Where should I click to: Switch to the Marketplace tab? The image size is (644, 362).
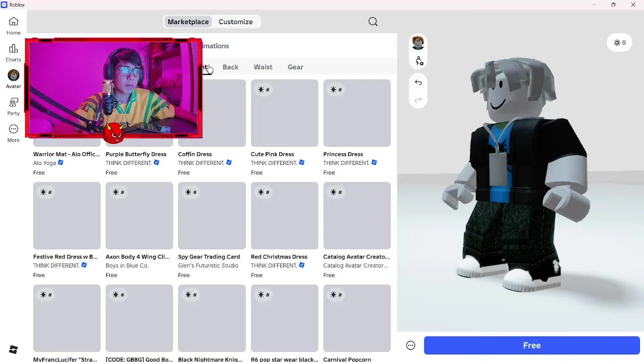[188, 22]
